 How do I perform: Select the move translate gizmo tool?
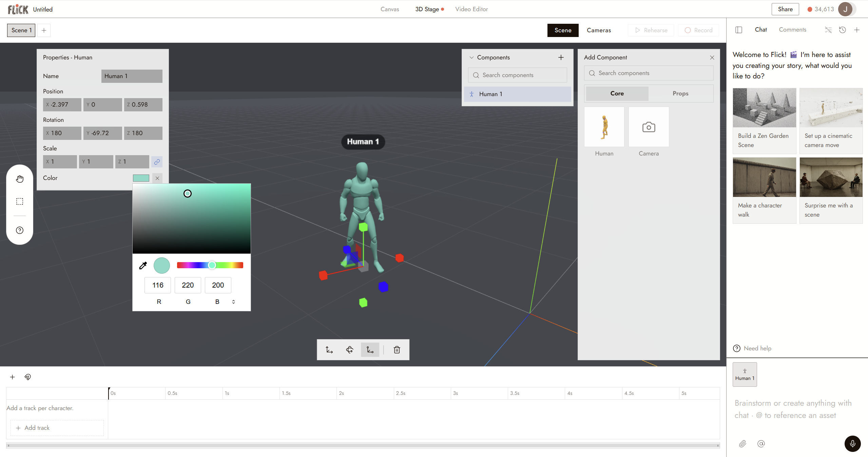coord(329,350)
